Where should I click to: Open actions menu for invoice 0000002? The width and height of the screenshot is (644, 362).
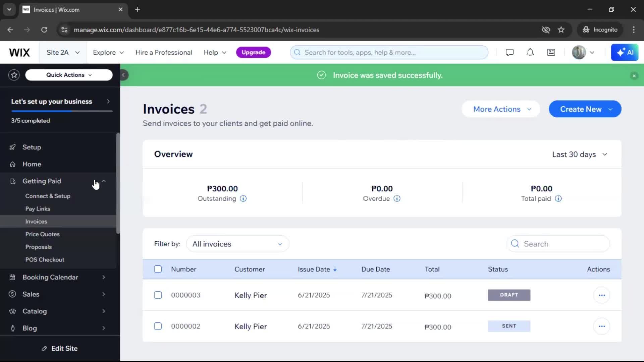[602, 326]
